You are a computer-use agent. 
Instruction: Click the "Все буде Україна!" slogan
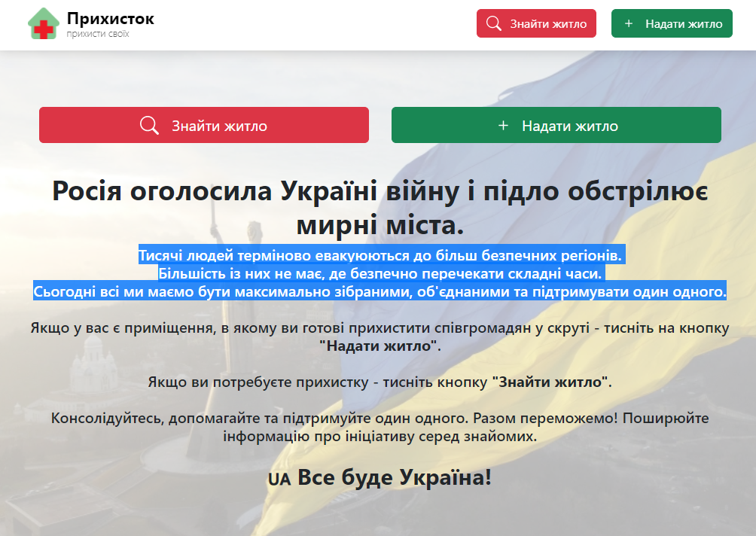click(x=394, y=477)
